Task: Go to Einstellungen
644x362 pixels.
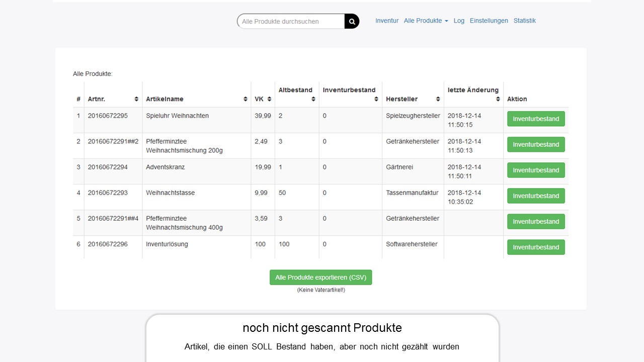Action: pyautogui.click(x=489, y=21)
